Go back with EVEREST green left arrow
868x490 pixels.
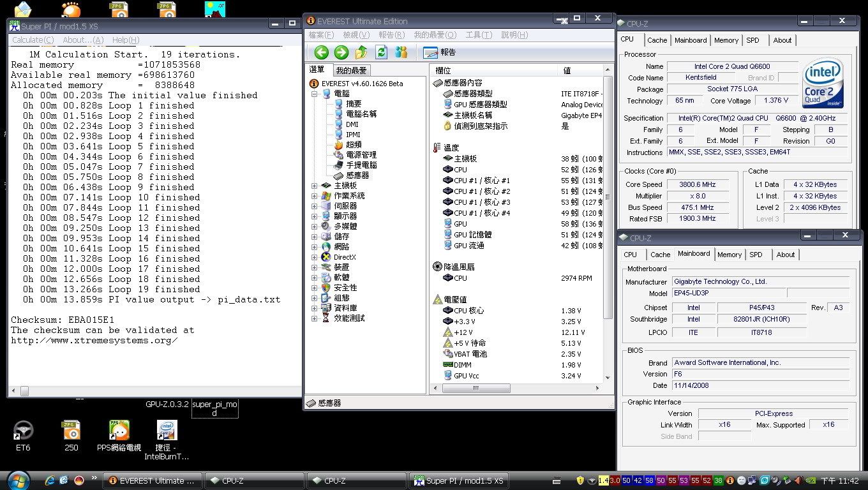tap(322, 52)
